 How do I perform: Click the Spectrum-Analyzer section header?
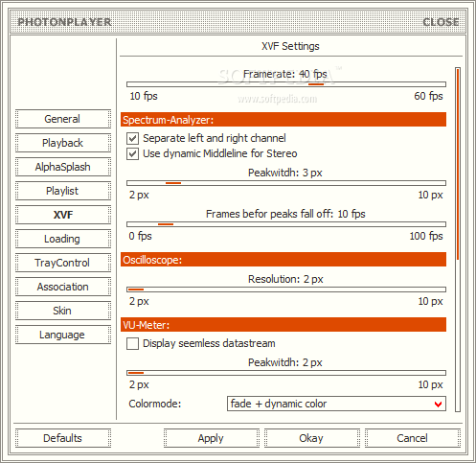283,120
